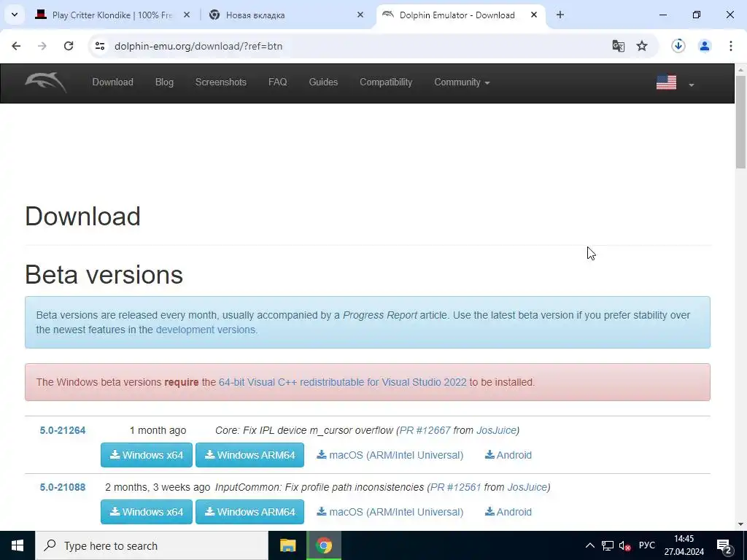This screenshot has height=560, width=747.
Task: Open the Chrome profile icon
Action: 705,46
